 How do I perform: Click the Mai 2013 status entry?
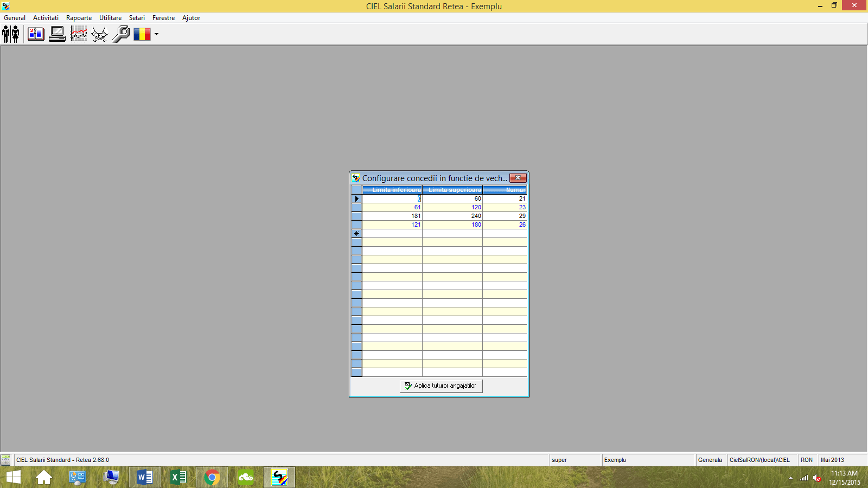point(842,460)
